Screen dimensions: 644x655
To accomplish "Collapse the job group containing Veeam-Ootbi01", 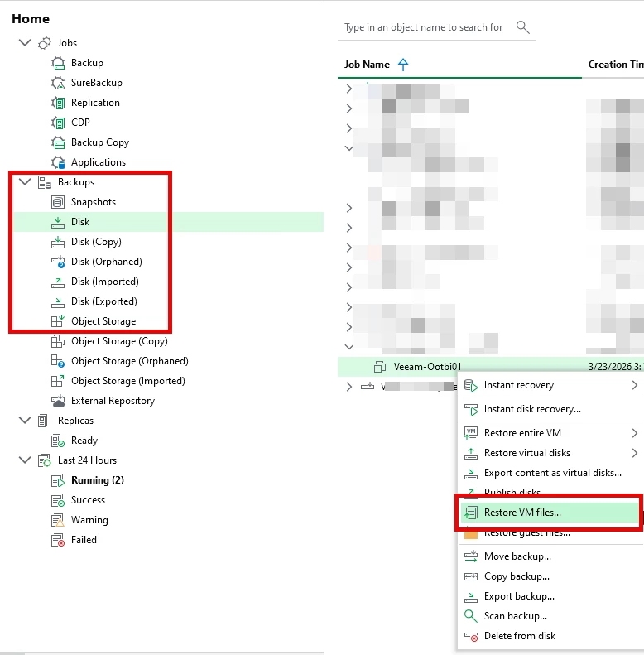I will pos(348,347).
